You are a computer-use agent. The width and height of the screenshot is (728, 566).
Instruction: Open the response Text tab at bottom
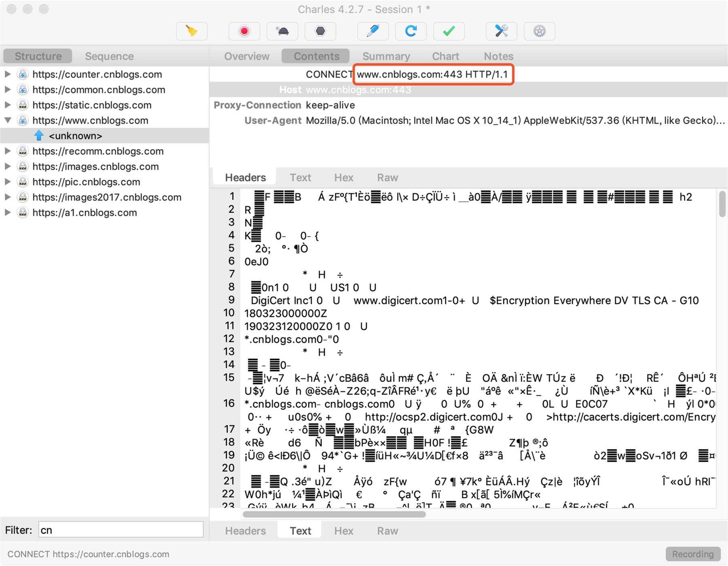pyautogui.click(x=300, y=531)
